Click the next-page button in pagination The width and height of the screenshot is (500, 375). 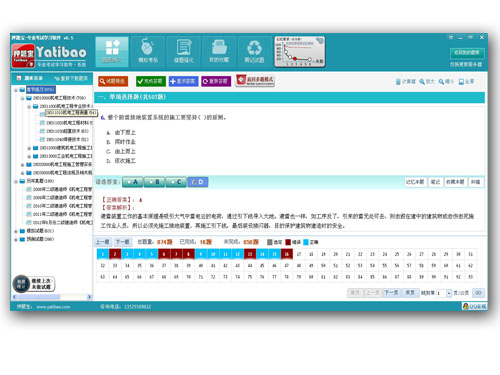[x=391, y=293]
